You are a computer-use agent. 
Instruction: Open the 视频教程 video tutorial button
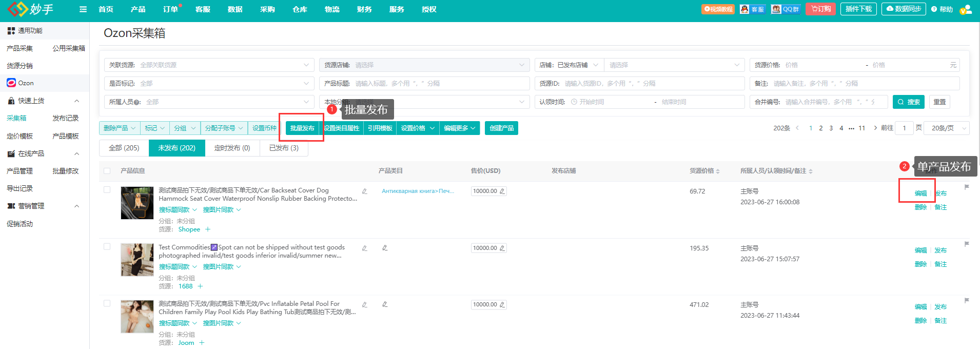coord(718,9)
